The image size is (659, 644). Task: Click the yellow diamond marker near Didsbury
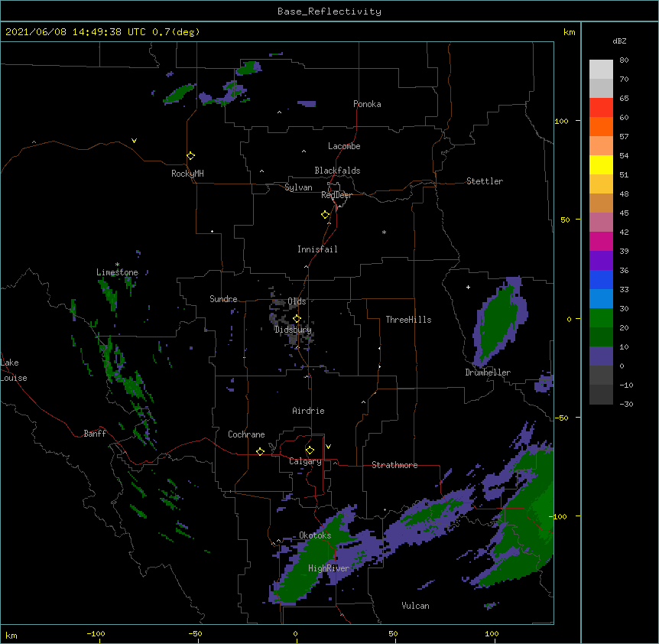click(x=297, y=318)
